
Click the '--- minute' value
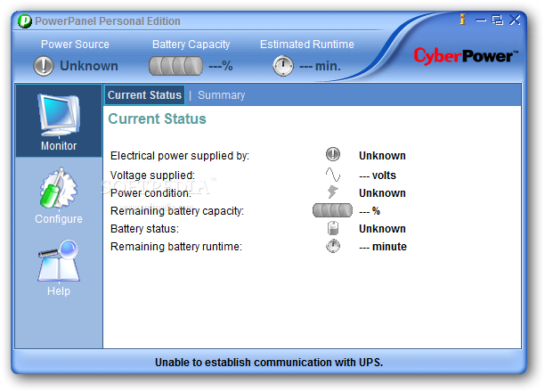point(383,247)
